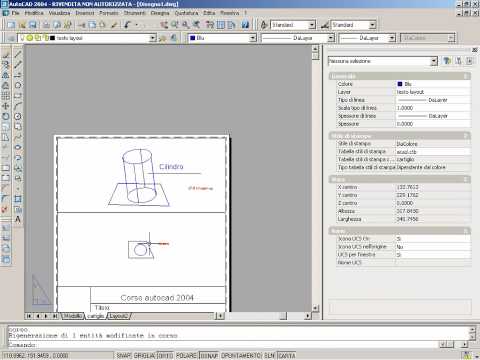Toggle OSNAP in the status bar

point(208,356)
